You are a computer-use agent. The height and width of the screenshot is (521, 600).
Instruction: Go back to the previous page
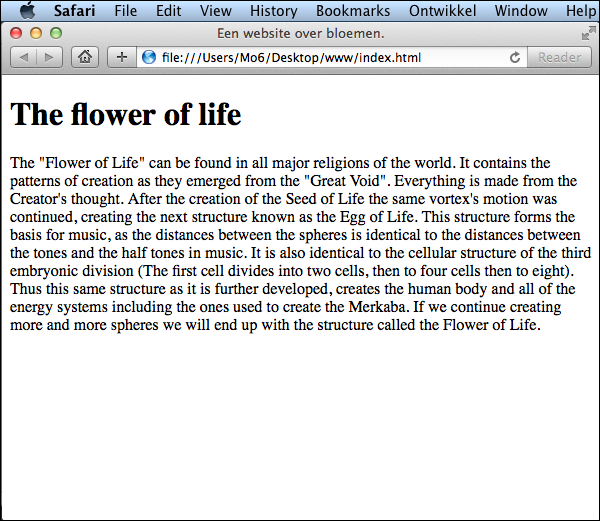[x=23, y=57]
